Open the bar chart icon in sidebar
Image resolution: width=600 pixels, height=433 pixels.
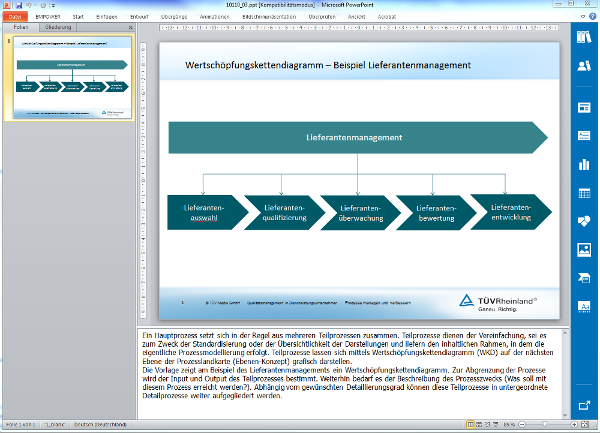coord(585,164)
